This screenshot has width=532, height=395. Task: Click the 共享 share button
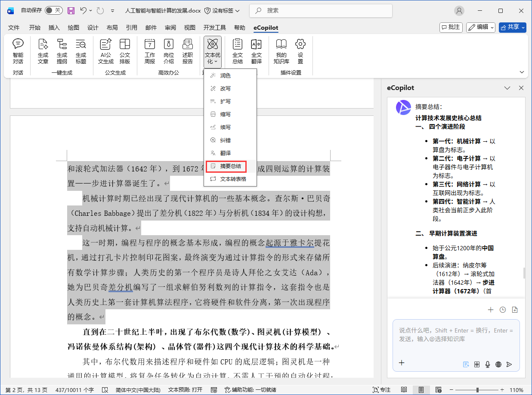point(512,27)
